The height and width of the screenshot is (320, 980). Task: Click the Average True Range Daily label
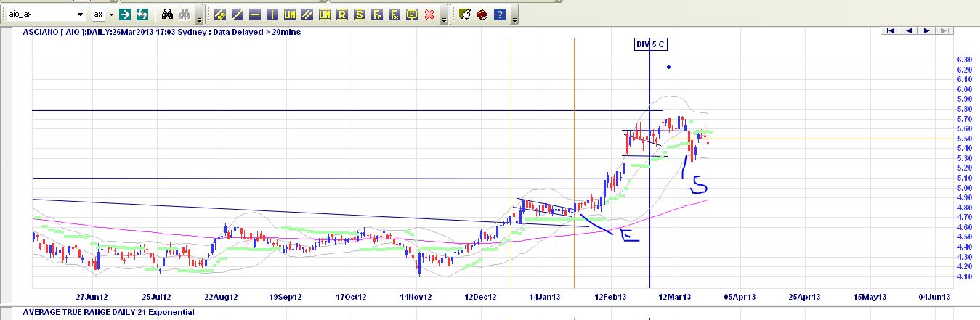109,312
